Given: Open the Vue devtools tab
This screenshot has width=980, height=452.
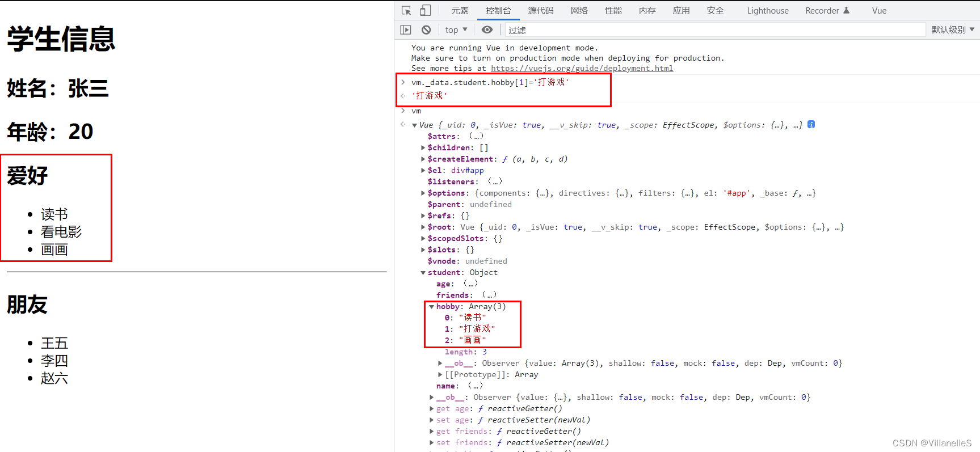Looking at the screenshot, I should point(879,11).
